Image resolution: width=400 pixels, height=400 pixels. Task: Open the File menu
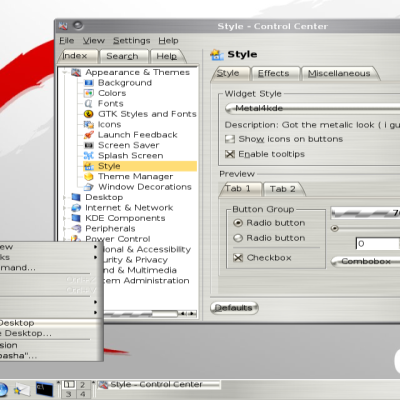(67, 41)
